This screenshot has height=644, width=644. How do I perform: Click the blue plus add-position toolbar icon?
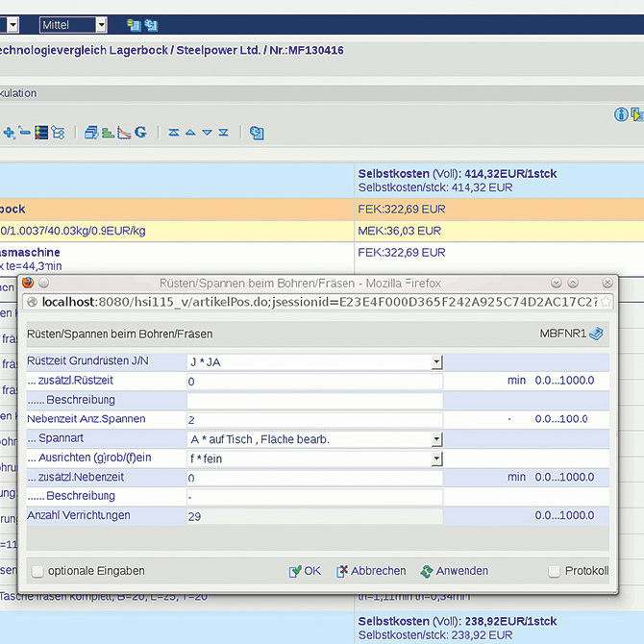(9, 133)
